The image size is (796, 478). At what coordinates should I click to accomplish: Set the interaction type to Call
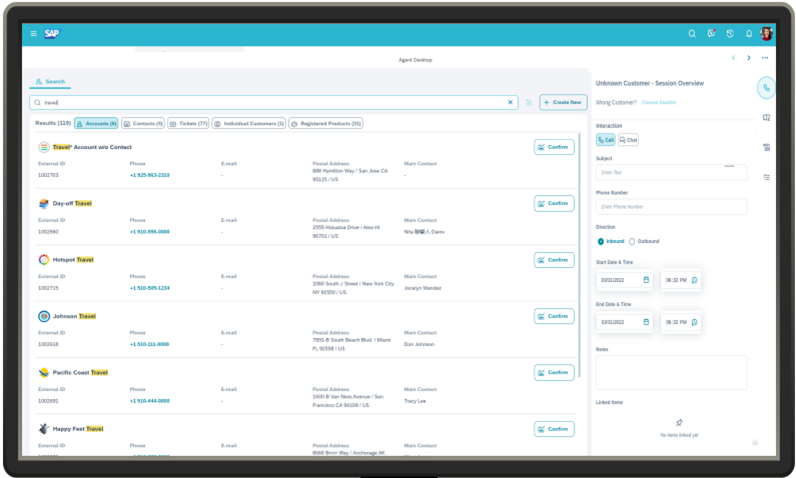606,140
